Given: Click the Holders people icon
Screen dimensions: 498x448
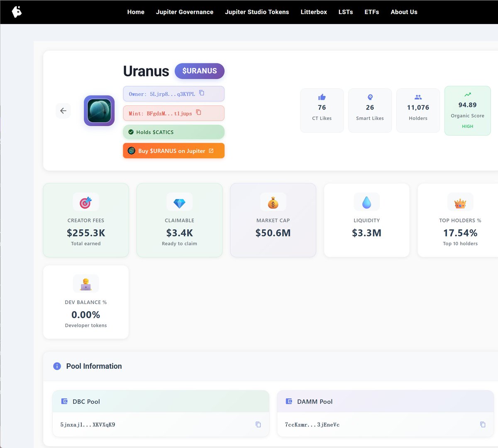Looking at the screenshot, I should (418, 97).
